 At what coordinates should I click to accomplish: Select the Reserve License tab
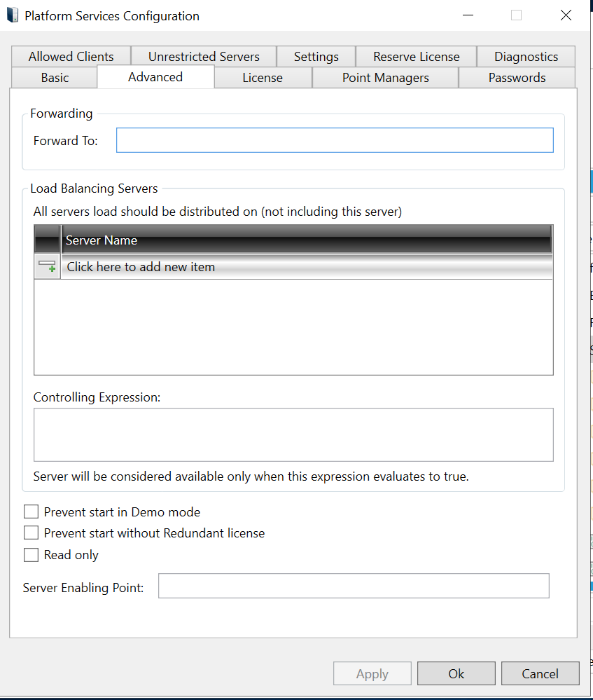(x=416, y=57)
